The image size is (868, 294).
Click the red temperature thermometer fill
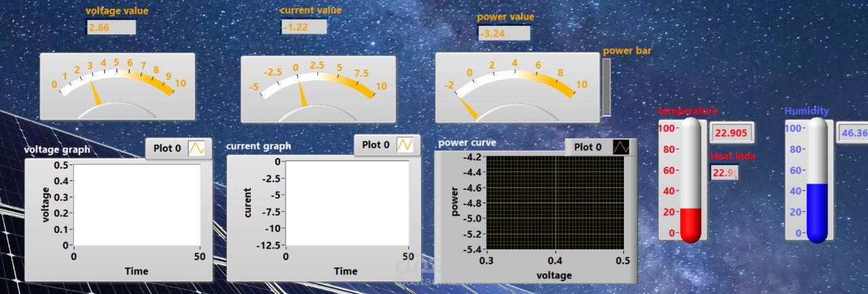690,225
